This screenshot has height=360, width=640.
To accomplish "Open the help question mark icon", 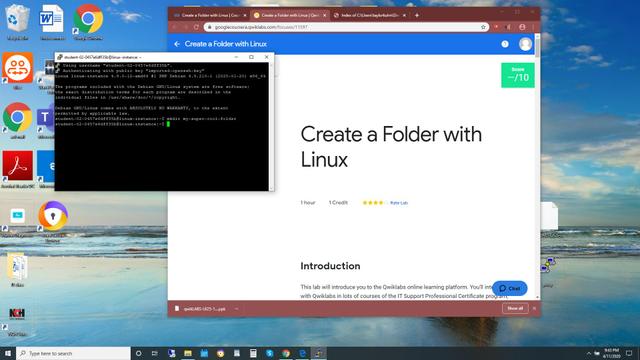I will [505, 44].
